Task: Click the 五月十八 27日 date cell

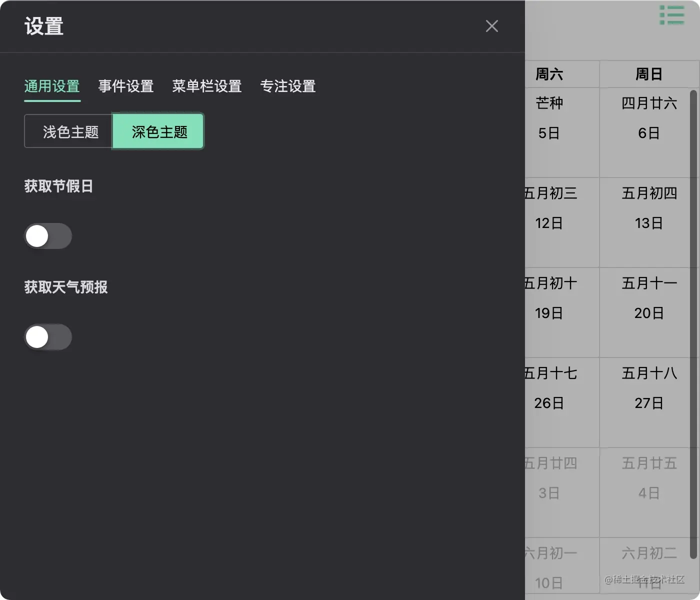Action: (x=649, y=402)
